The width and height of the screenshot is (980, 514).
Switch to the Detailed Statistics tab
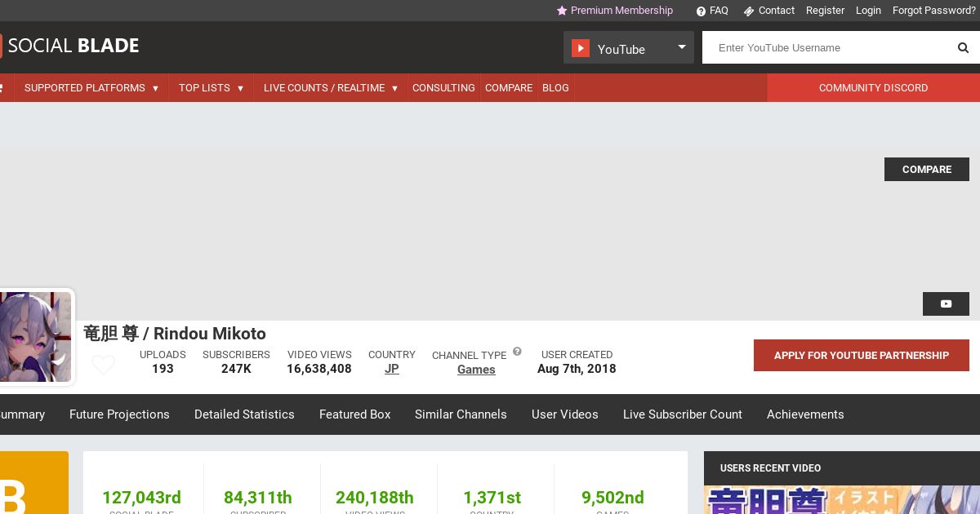[x=244, y=414]
